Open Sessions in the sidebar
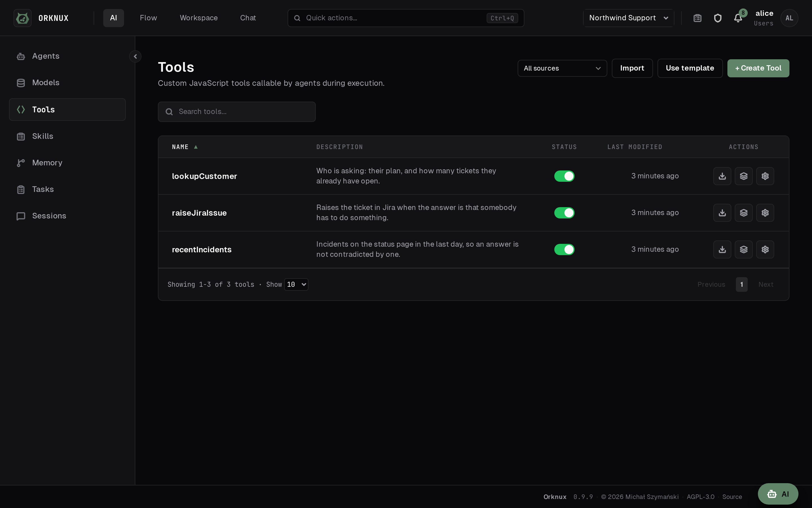Screen dimensions: 812x508 67,216
